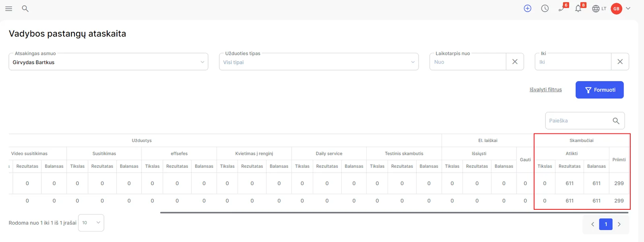The width and height of the screenshot is (644, 242).
Task: Click the top-bar search magnifier icon
Action: coord(25,8)
